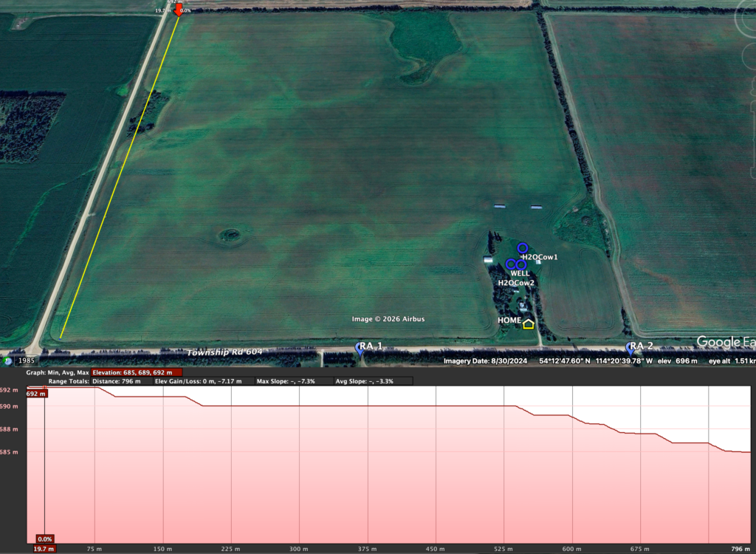Viewport: 756px width, 554px height.
Task: Select the H2OCow1 circle placemark
Action: 523,247
